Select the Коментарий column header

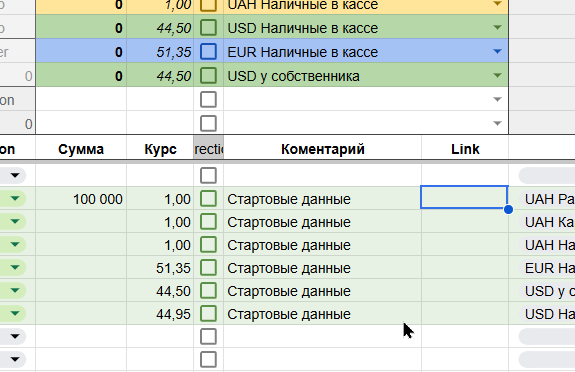(323, 149)
